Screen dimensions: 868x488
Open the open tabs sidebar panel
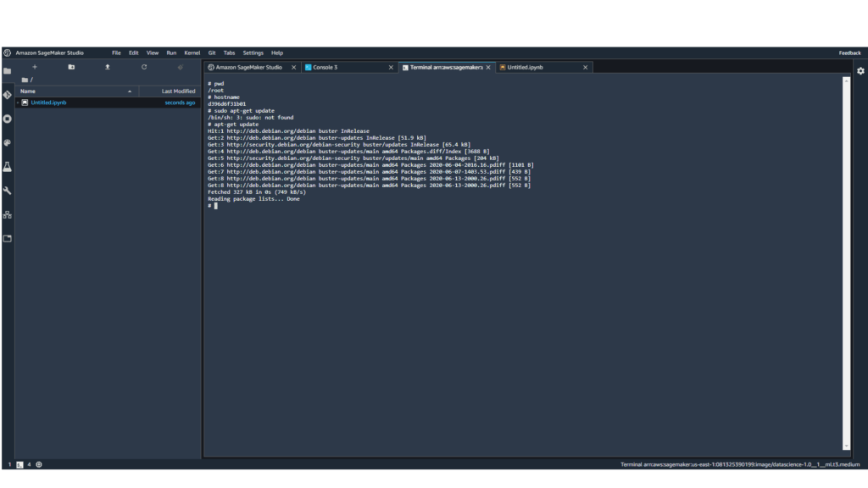pos(7,238)
